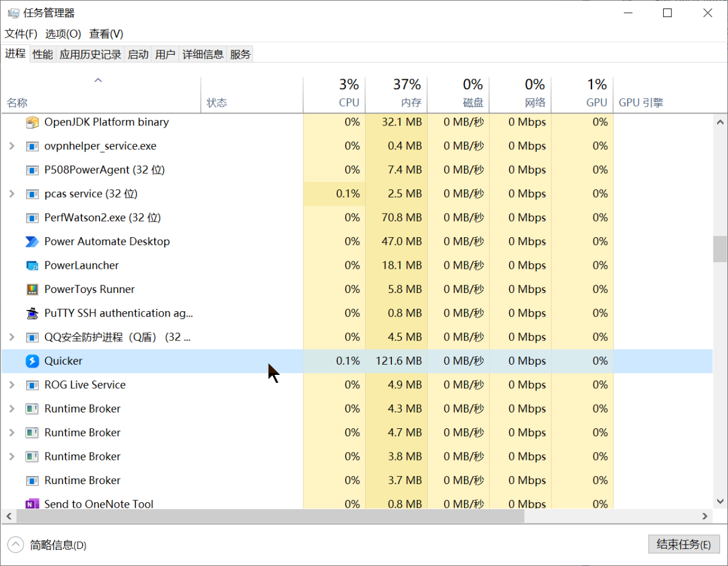Click the 简略信息 collapse arrow icon

click(x=16, y=545)
